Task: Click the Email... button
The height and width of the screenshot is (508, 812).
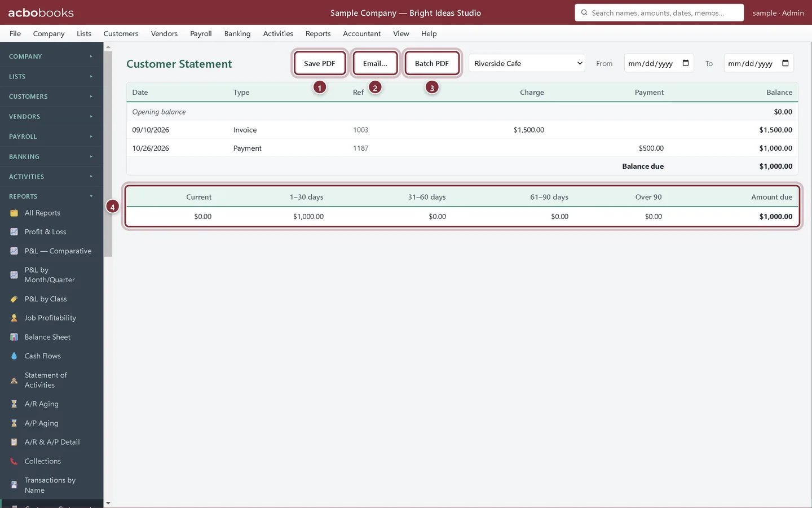Action: (x=375, y=63)
